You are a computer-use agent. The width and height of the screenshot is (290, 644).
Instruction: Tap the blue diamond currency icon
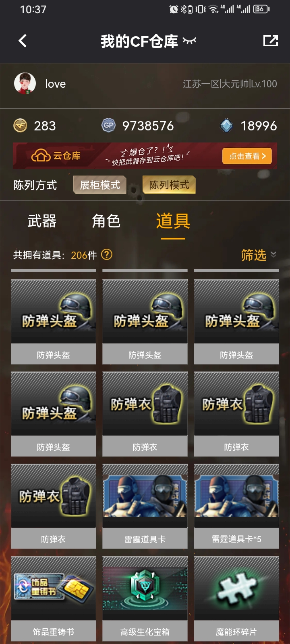click(x=227, y=126)
